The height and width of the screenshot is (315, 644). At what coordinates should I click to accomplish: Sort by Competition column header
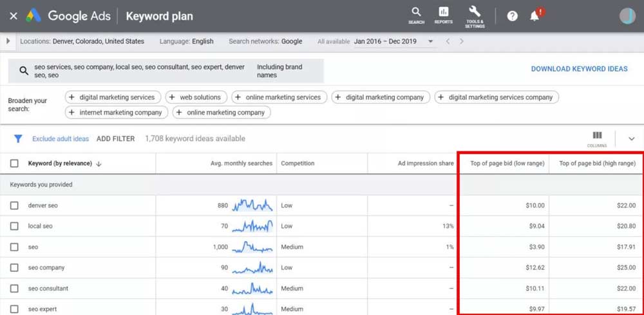pos(298,164)
